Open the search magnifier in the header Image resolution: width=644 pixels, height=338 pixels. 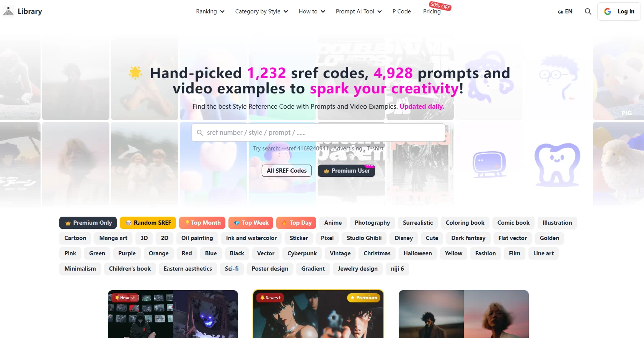click(x=588, y=11)
